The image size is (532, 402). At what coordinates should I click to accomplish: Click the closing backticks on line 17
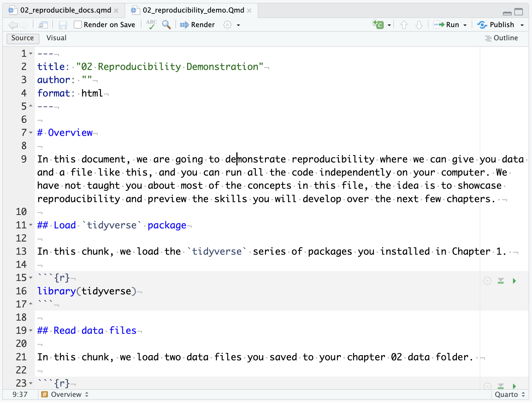point(45,302)
